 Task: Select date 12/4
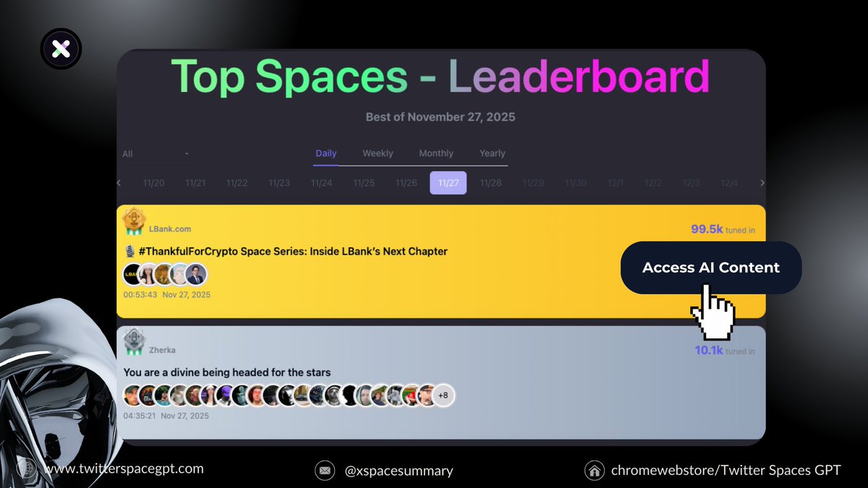tap(729, 183)
